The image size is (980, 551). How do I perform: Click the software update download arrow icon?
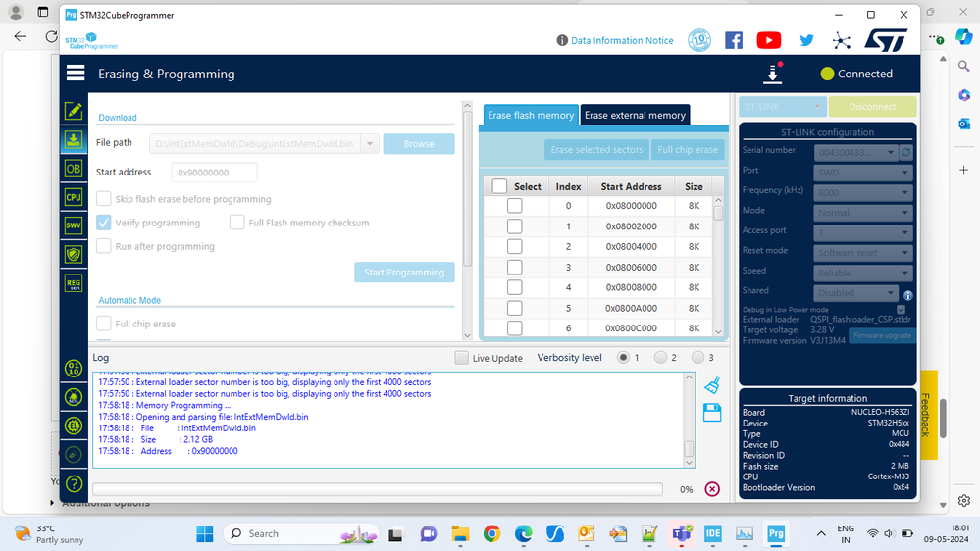tap(772, 74)
